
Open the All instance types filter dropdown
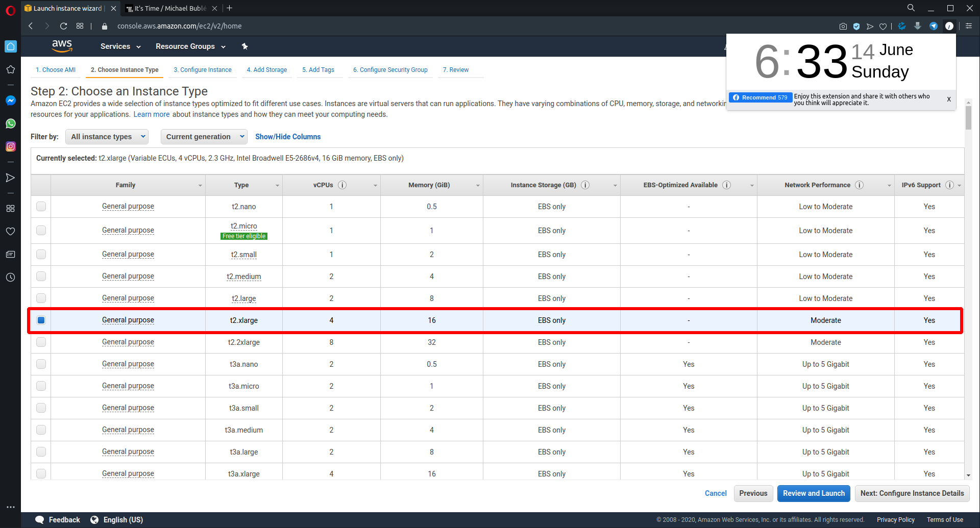107,137
